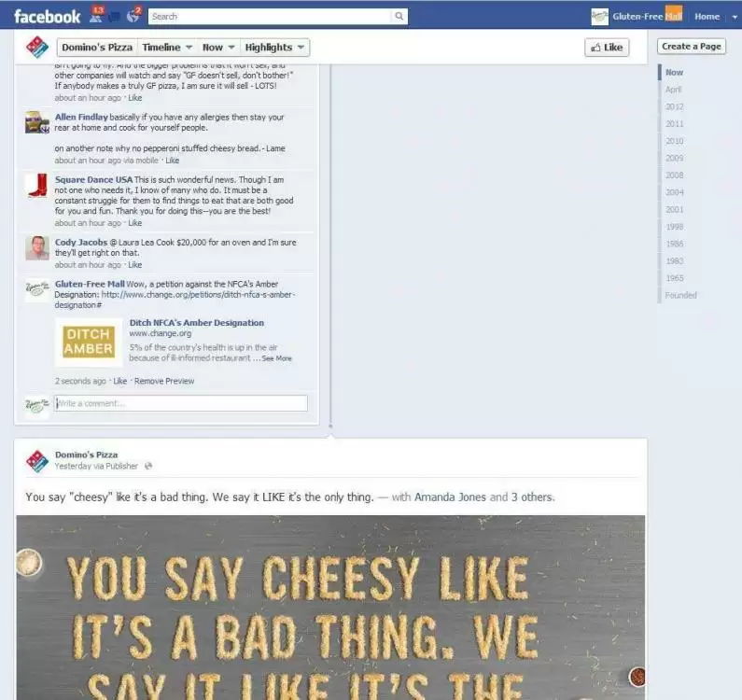Viewport: 742px width, 700px height.
Task: Click the Square Dance USA boot avatar
Action: [37, 186]
